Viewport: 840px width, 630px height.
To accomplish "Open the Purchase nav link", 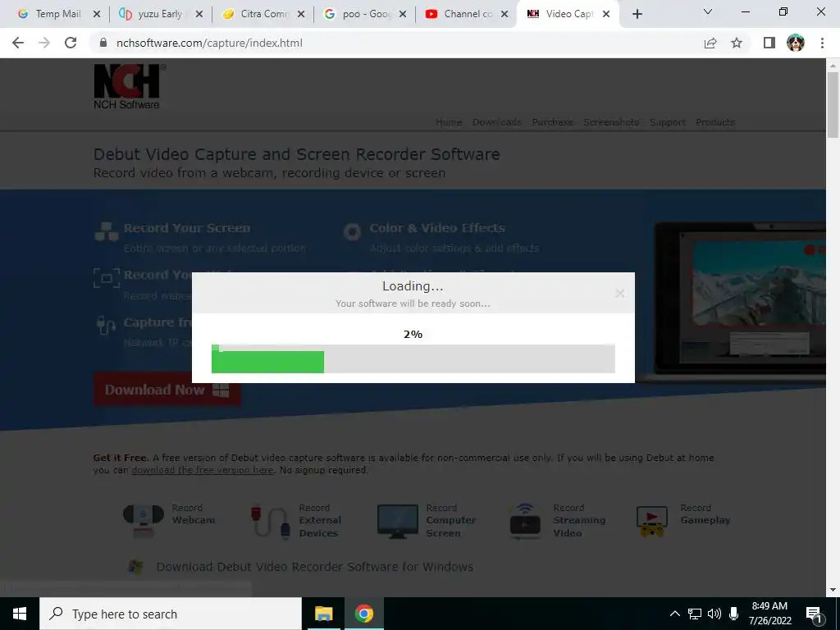I will (x=552, y=122).
